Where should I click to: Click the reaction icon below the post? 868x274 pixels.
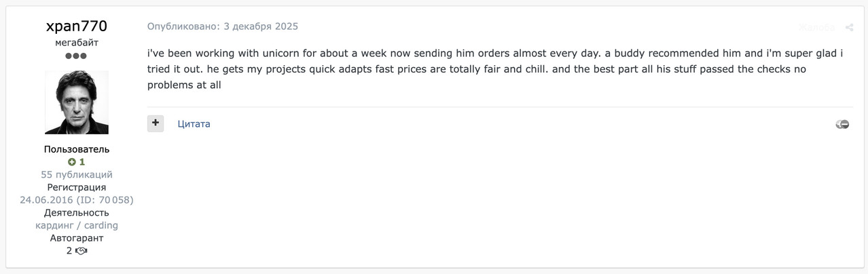842,124
